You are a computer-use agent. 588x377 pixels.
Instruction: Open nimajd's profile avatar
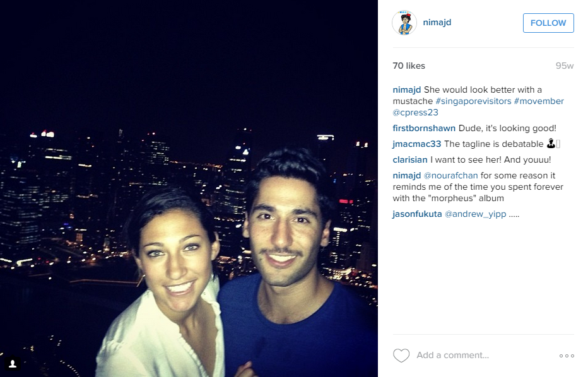[404, 23]
